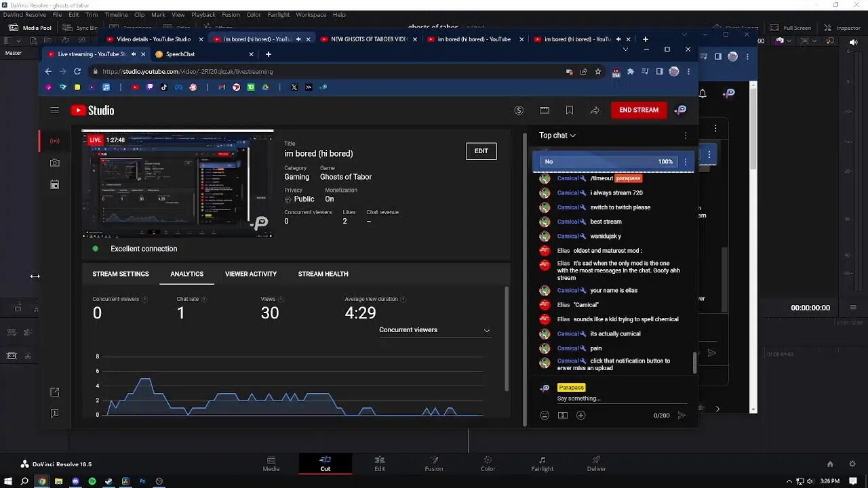Reload the YouTube Studio page

click(77, 71)
